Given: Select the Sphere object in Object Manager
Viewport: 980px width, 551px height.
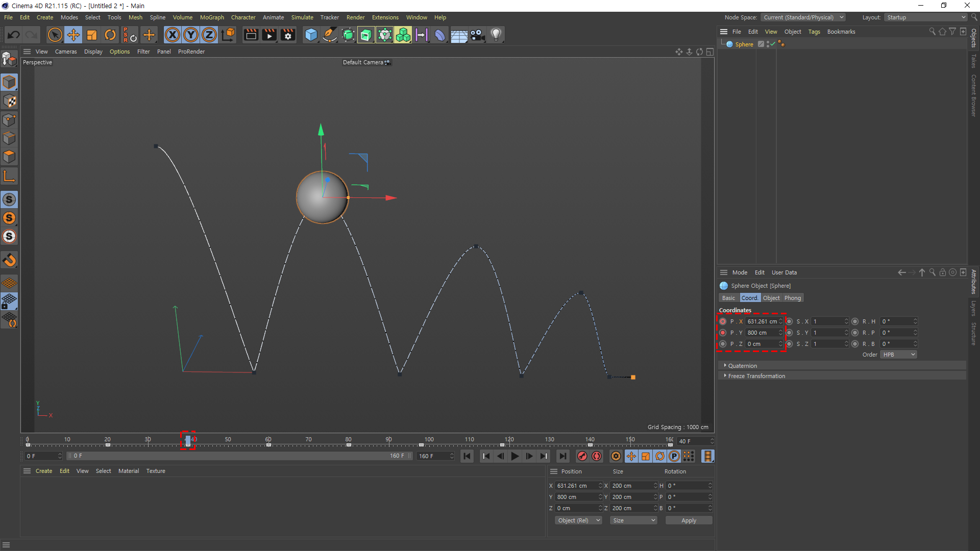Looking at the screenshot, I should [744, 44].
